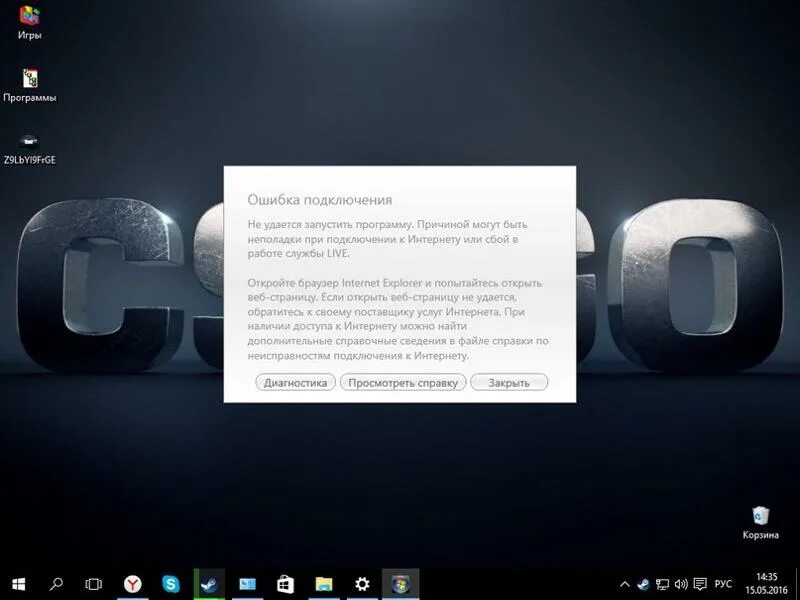Open Windows Store from taskbar

pyautogui.click(x=286, y=583)
